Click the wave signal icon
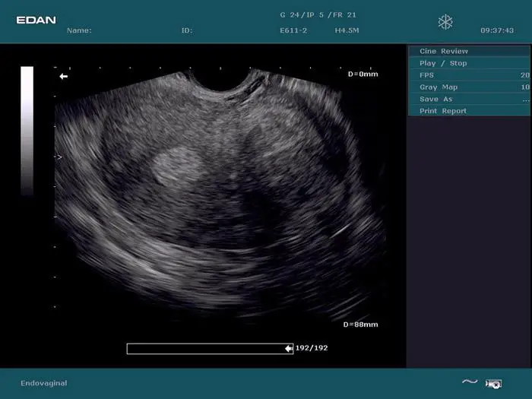Viewport: 532px width, 399px height. coord(469,382)
